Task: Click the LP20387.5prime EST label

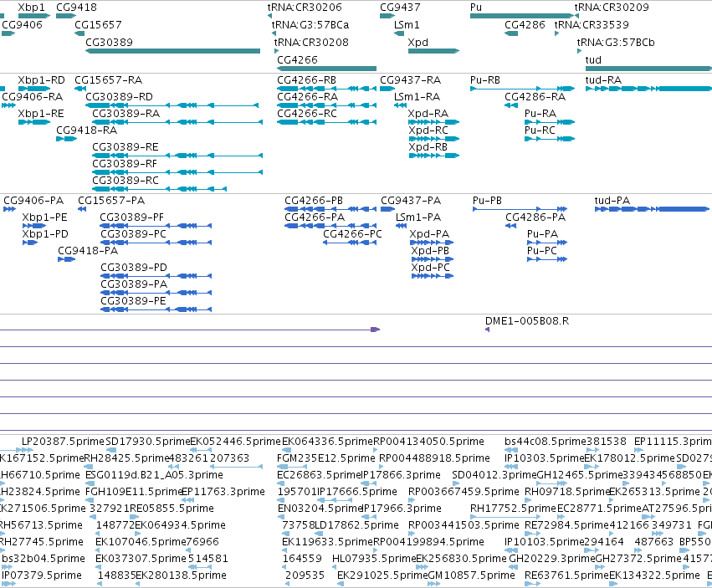Action: [63, 442]
